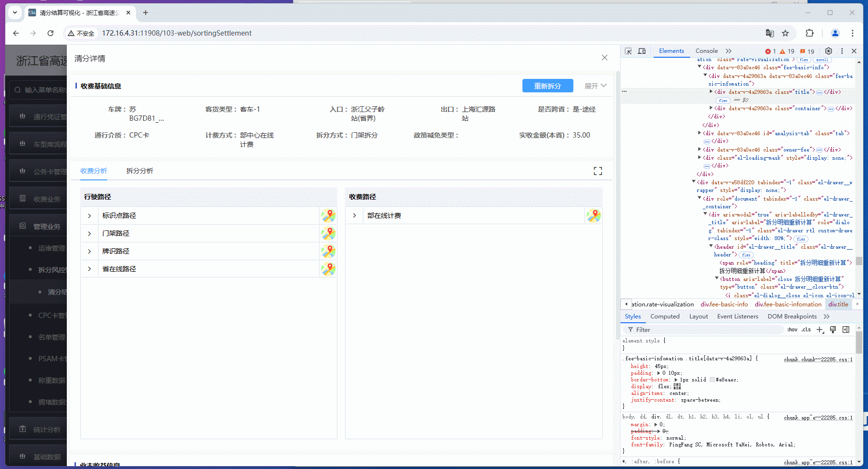Expand the owner-fee DOM node
The height and width of the screenshot is (469, 868).
[x=700, y=149]
